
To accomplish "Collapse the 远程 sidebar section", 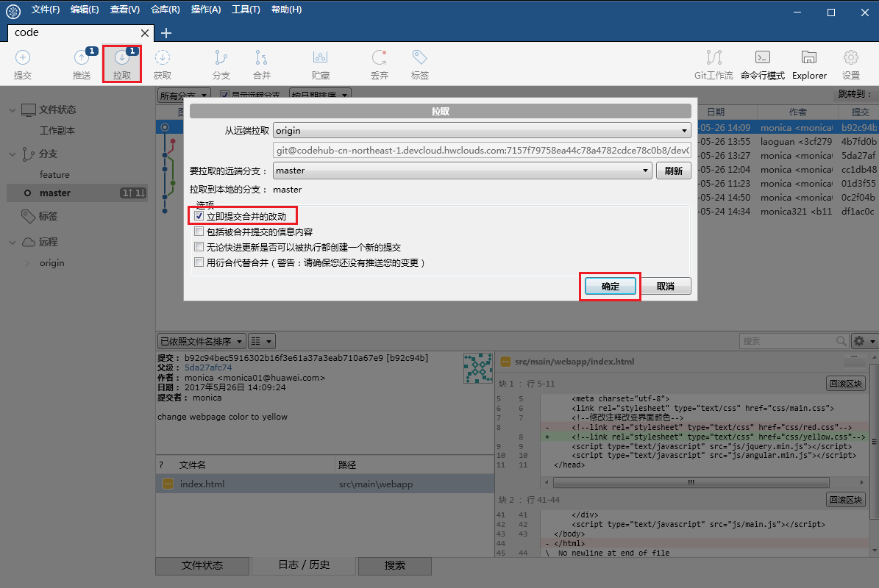I will [13, 243].
